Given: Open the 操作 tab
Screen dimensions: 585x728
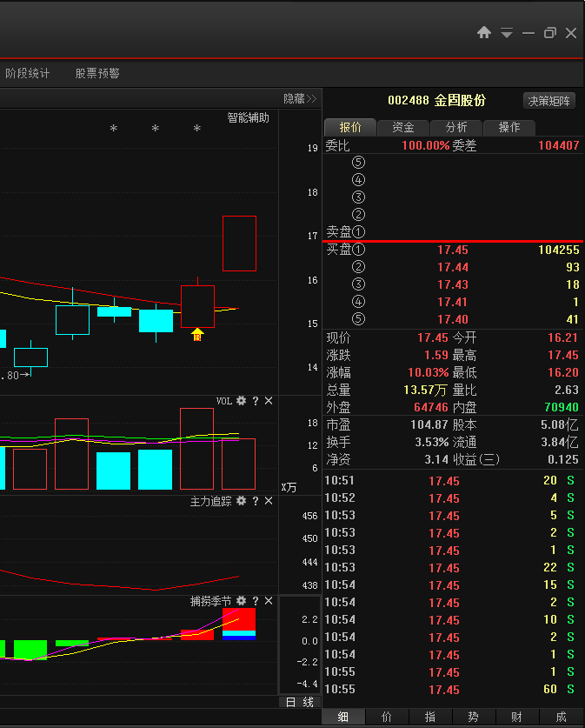Looking at the screenshot, I should [509, 127].
